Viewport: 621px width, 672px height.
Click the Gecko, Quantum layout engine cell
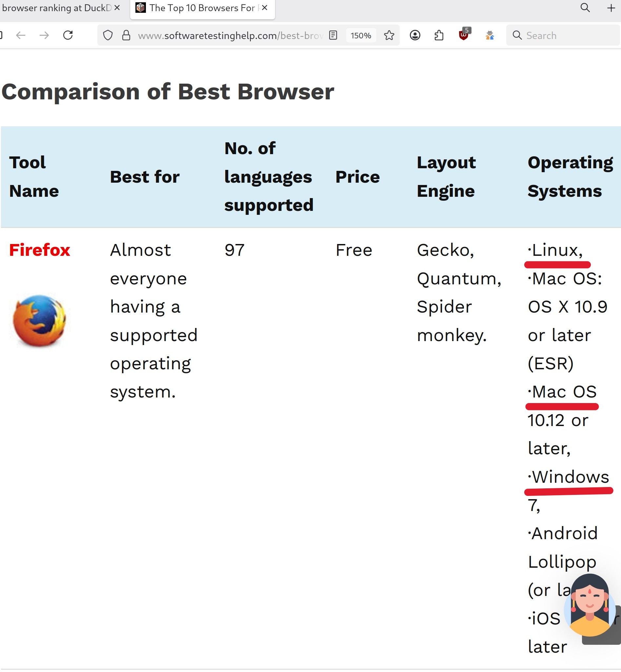pyautogui.click(x=459, y=293)
